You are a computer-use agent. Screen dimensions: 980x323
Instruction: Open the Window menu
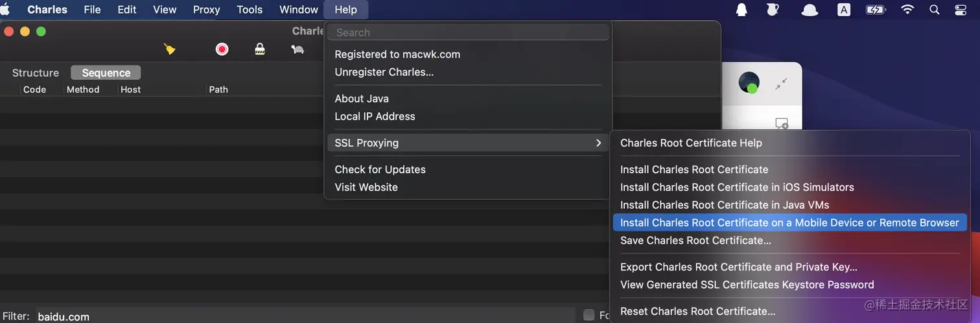(299, 9)
